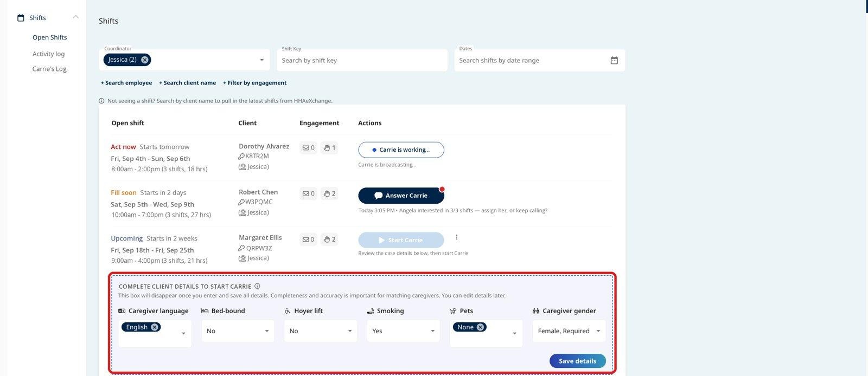This screenshot has height=376, width=868.
Task: Click message count icon for Dorothy Alvarez
Action: (x=308, y=148)
